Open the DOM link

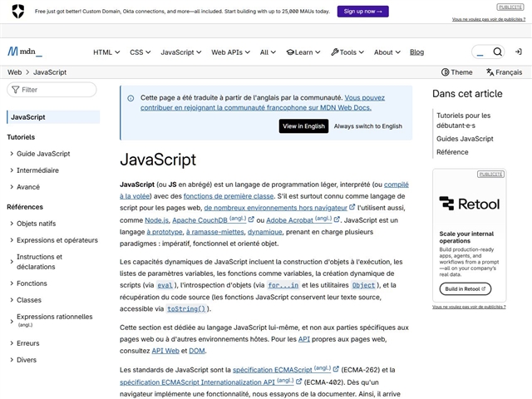[197, 351]
